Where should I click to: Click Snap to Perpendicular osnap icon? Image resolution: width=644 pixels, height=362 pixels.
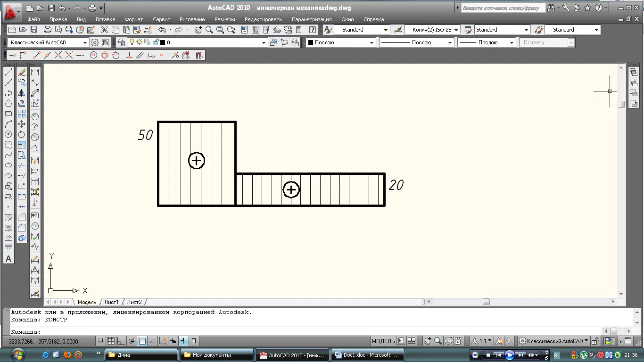(129, 55)
